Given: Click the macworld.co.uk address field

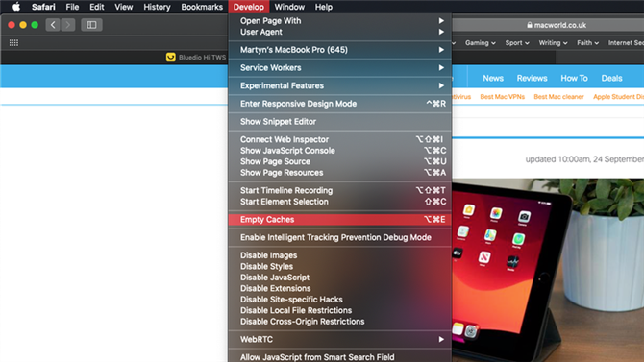Looking at the screenshot, I should click(x=548, y=25).
